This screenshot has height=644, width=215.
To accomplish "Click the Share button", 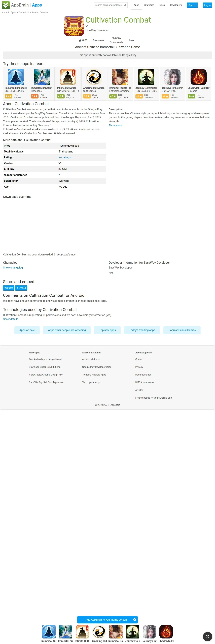I will (x=9, y=288).
